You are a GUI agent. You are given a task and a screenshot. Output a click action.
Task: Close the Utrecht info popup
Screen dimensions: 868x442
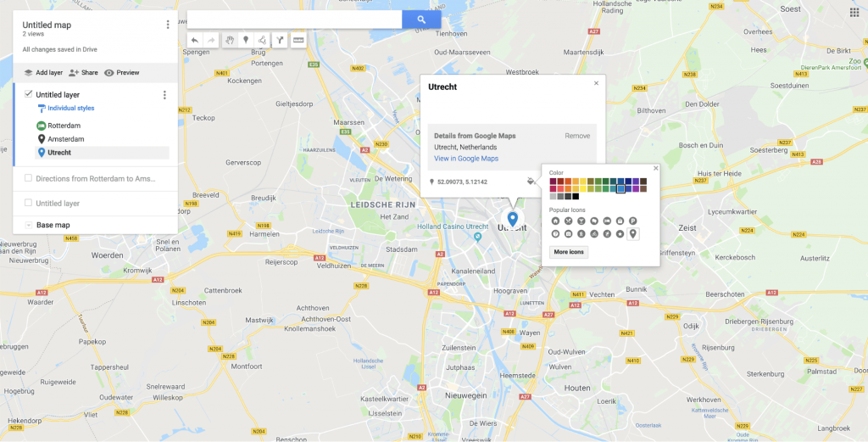point(596,83)
